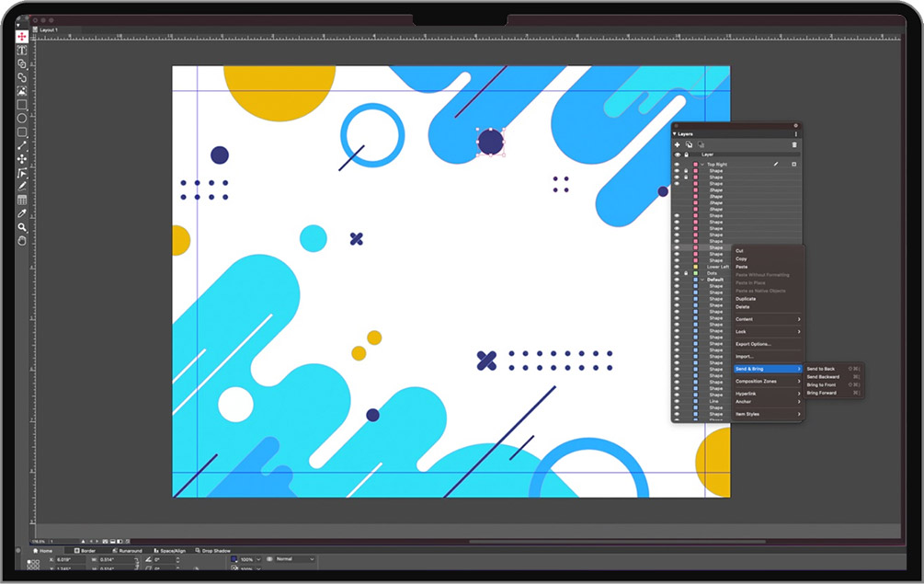Viewport: 924px width, 584px height.
Task: Collapse the Top Right layer group
Action: click(x=702, y=165)
